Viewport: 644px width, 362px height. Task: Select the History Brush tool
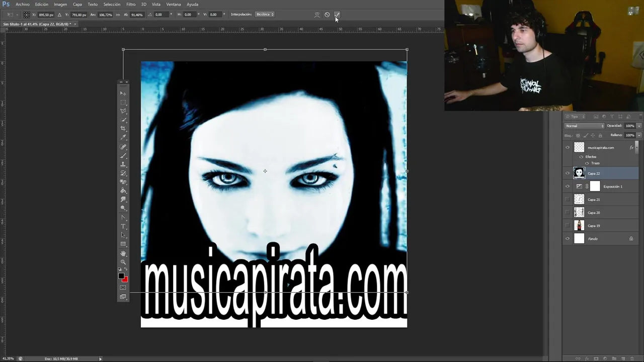[123, 173]
